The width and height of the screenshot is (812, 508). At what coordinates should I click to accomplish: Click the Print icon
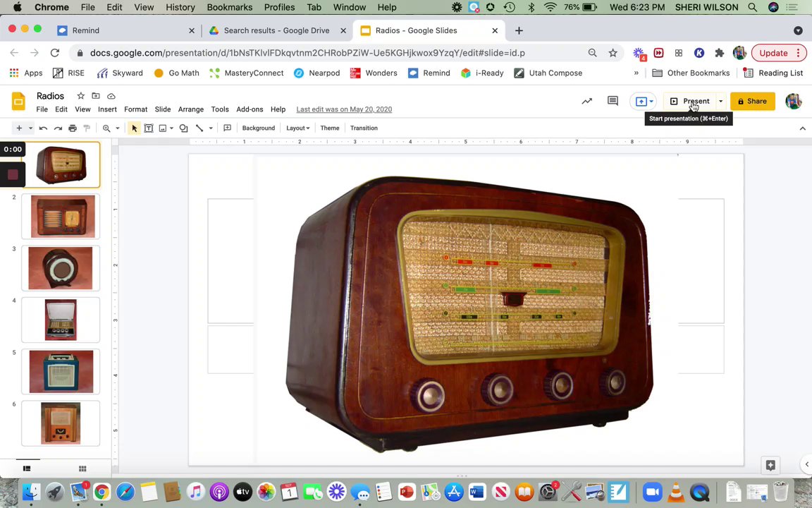coord(73,128)
